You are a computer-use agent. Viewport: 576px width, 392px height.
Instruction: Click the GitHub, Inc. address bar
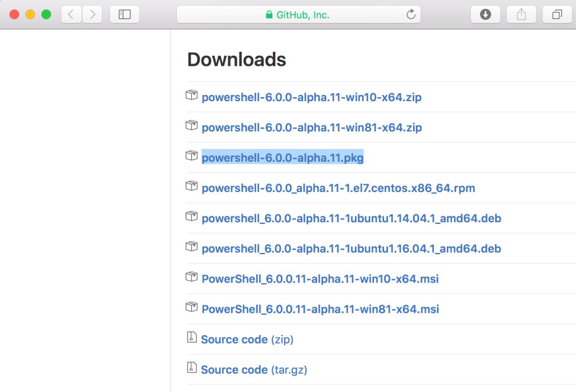tap(298, 15)
